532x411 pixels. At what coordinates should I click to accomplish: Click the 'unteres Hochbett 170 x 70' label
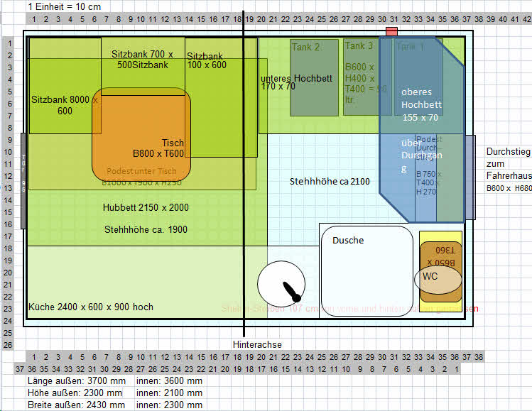[296, 82]
